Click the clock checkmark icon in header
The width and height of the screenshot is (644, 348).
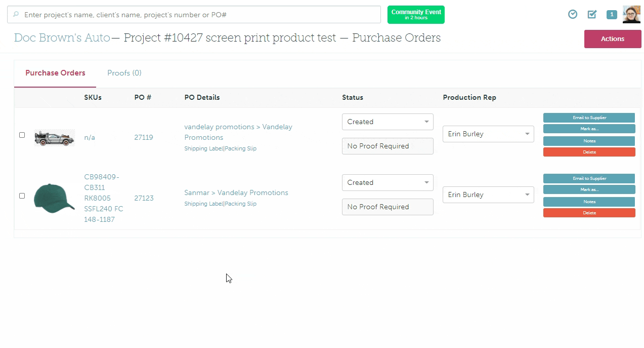pyautogui.click(x=573, y=14)
